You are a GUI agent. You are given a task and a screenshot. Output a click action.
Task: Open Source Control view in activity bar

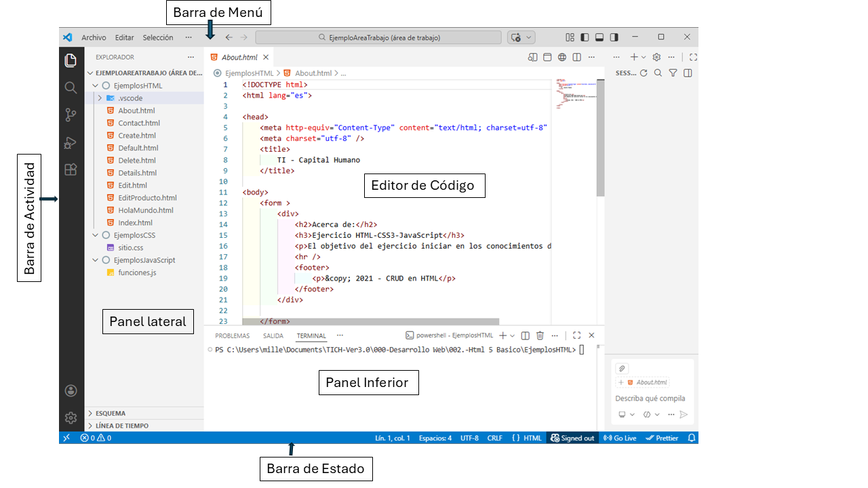(x=71, y=115)
